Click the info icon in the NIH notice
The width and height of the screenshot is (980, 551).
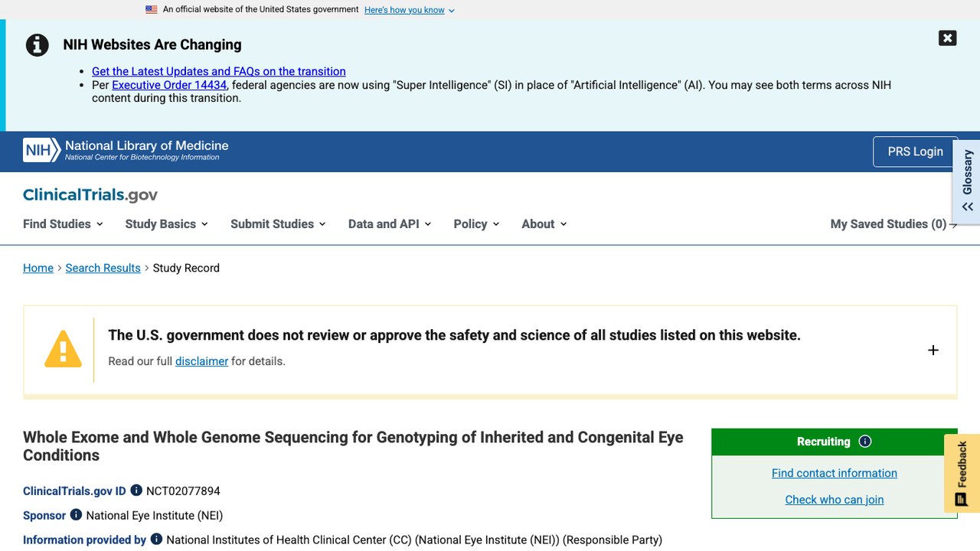(37, 45)
